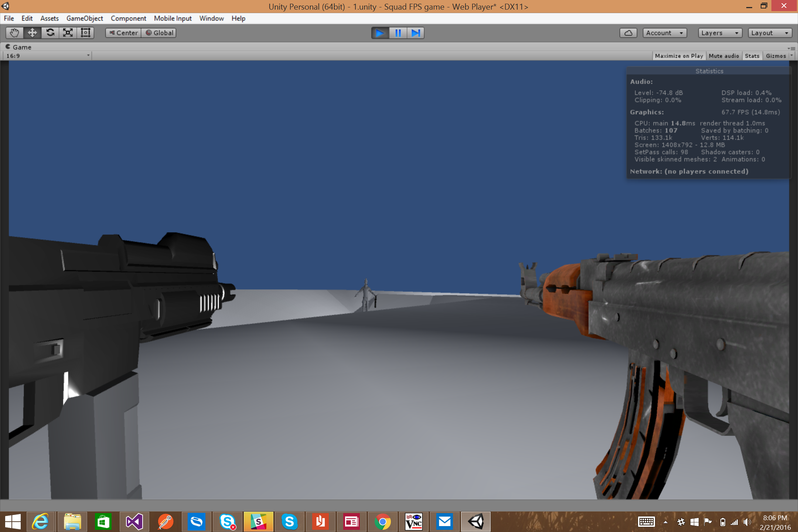Open Action Center flag icon

click(x=708, y=522)
